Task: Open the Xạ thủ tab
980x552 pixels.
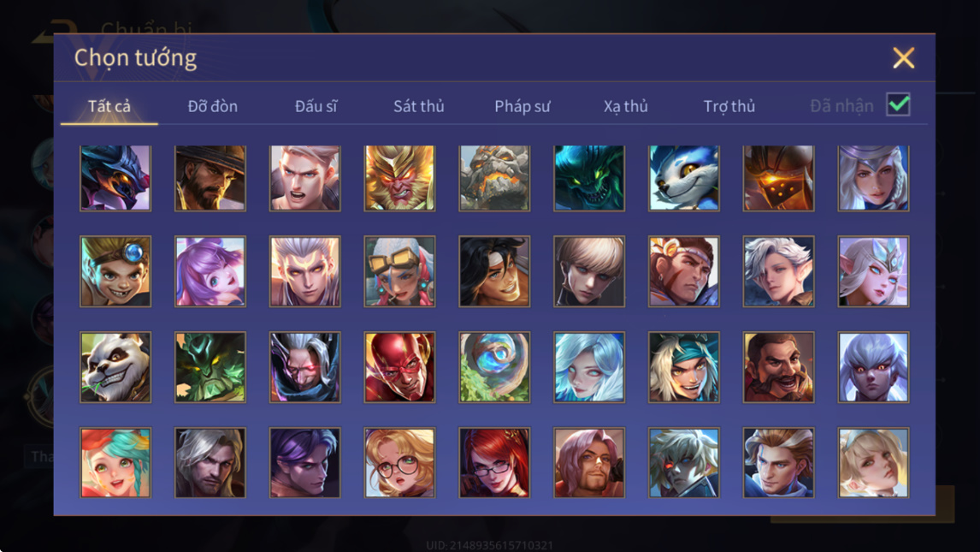Action: (626, 106)
